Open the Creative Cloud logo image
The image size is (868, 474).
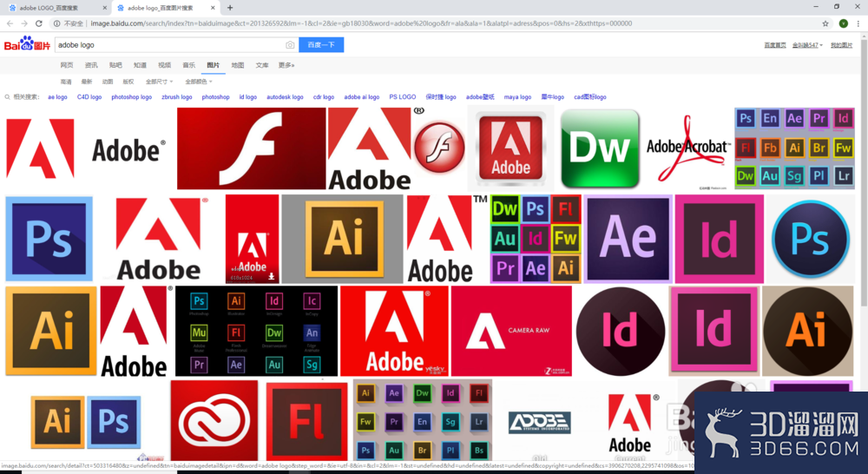pyautogui.click(x=214, y=421)
